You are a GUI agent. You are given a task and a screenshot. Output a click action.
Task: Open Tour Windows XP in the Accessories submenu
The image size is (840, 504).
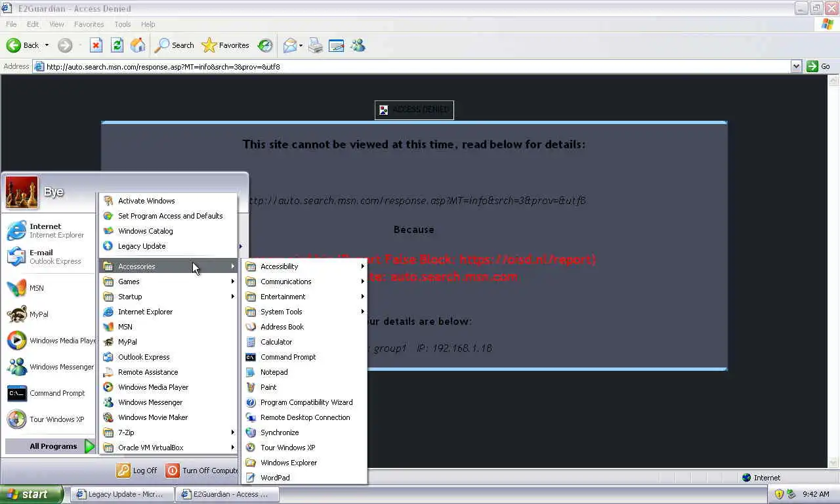[x=304, y=448]
